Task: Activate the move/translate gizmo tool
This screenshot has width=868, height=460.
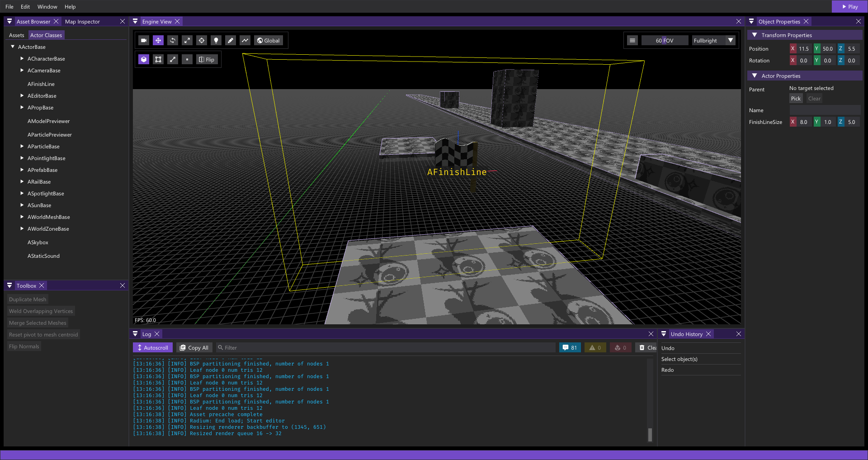Action: (158, 41)
